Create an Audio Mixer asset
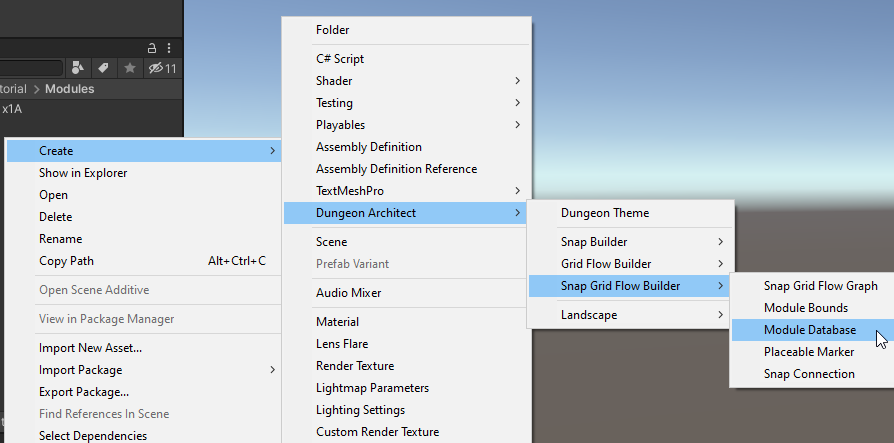The image size is (894, 443). coord(407,293)
